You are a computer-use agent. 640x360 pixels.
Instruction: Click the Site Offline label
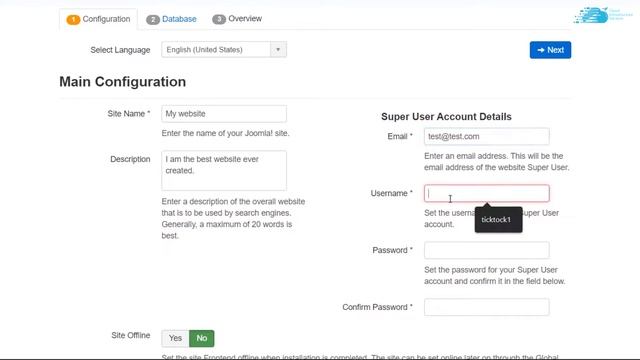pos(131,336)
